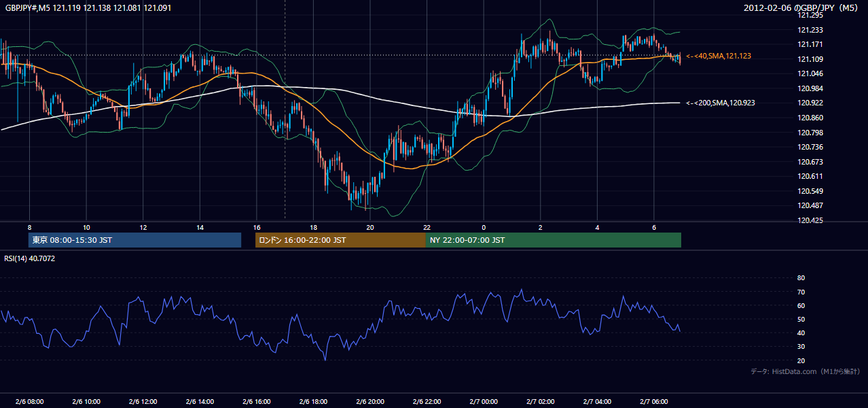Click date label 2/7 00:00

tap(484, 402)
